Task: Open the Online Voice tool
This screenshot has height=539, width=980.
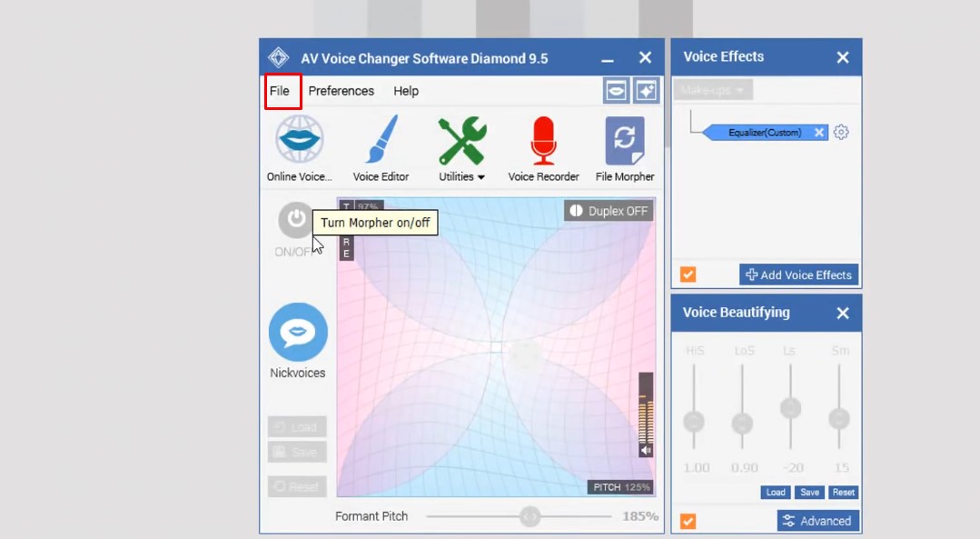Action: pyautogui.click(x=298, y=141)
